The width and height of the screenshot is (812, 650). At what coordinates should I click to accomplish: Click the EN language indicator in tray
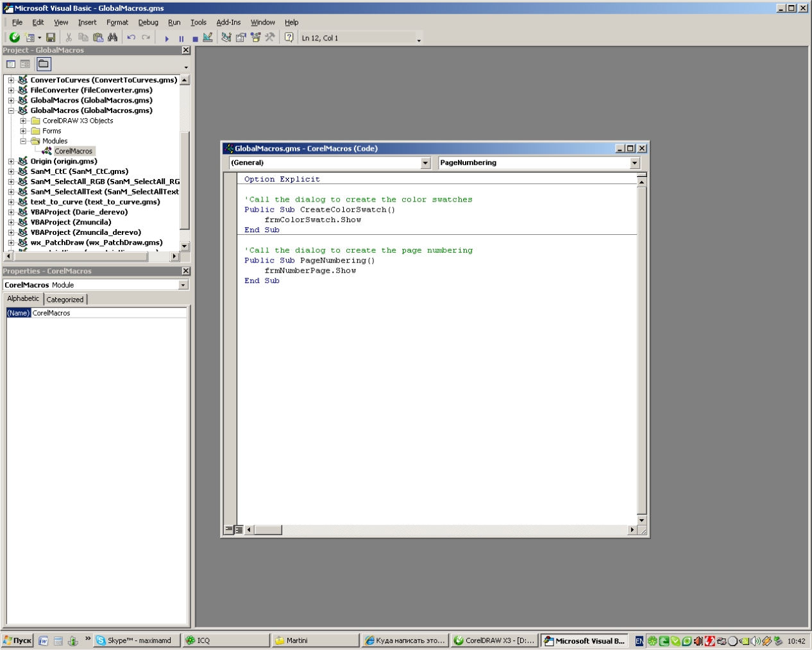(x=639, y=641)
